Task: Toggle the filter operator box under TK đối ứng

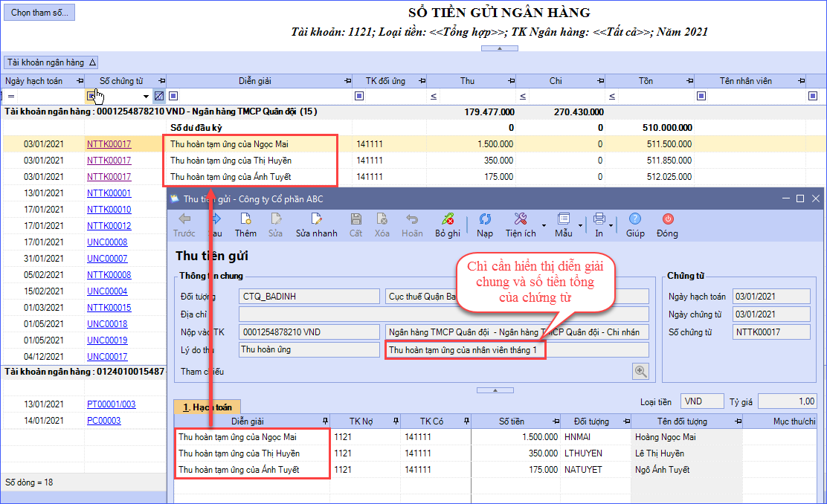Action: pos(359,96)
